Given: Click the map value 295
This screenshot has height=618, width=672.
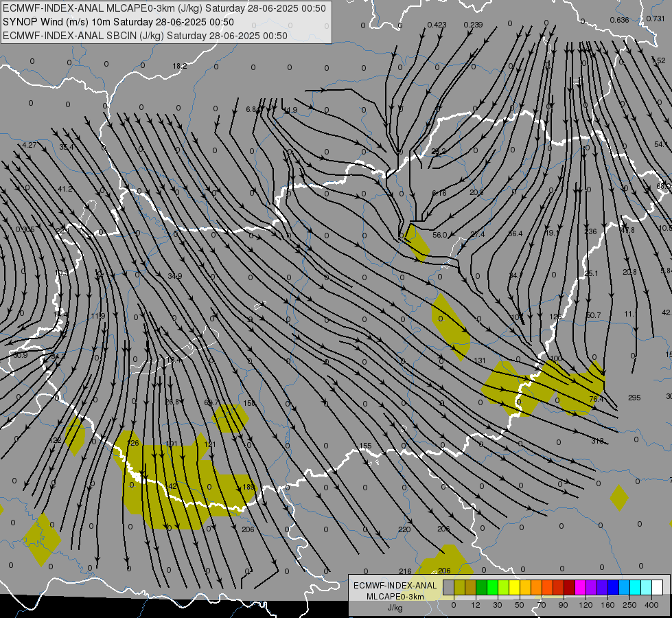Looking at the screenshot, I should point(634,398).
